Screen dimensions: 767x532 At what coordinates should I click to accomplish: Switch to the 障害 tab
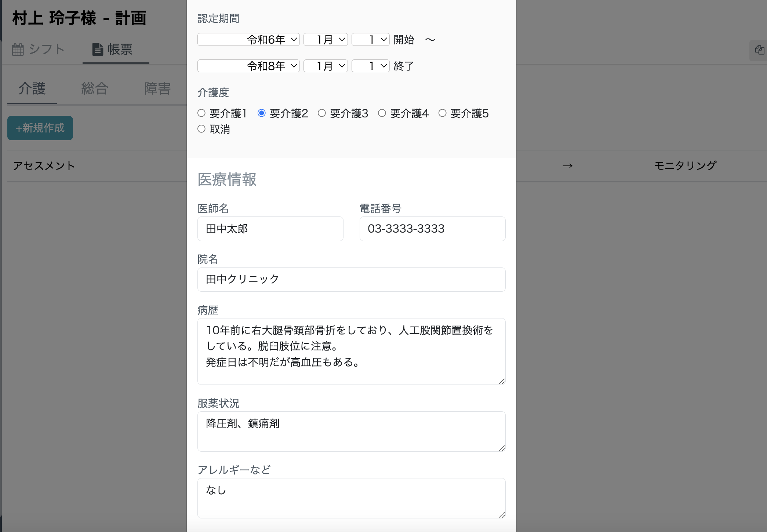(x=158, y=88)
